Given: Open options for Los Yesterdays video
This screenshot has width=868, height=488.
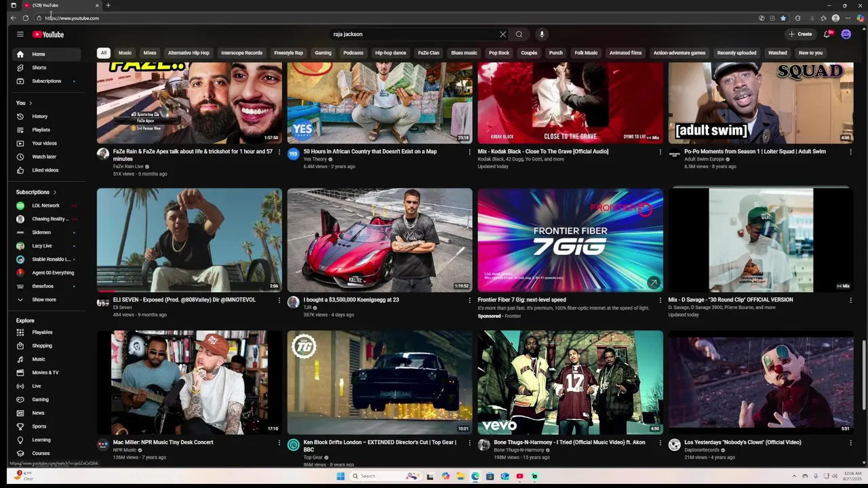Looking at the screenshot, I should 850,442.
